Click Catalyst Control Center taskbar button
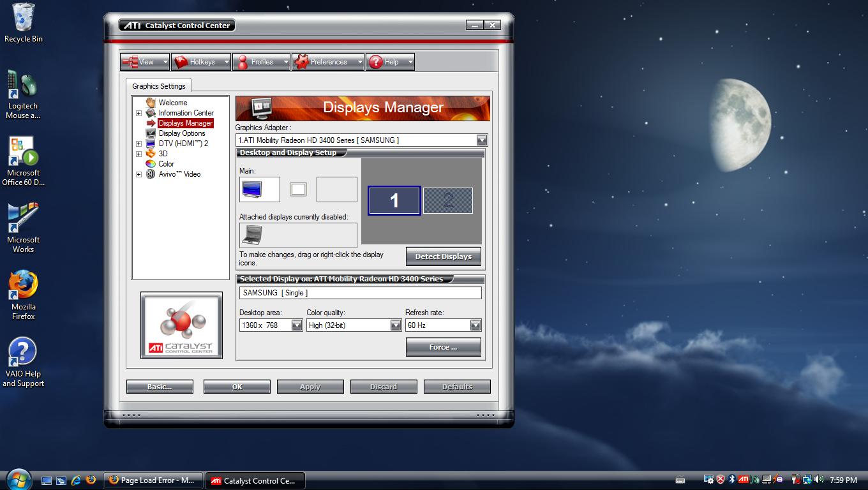Image resolution: width=868 pixels, height=490 pixels. pyautogui.click(x=255, y=480)
